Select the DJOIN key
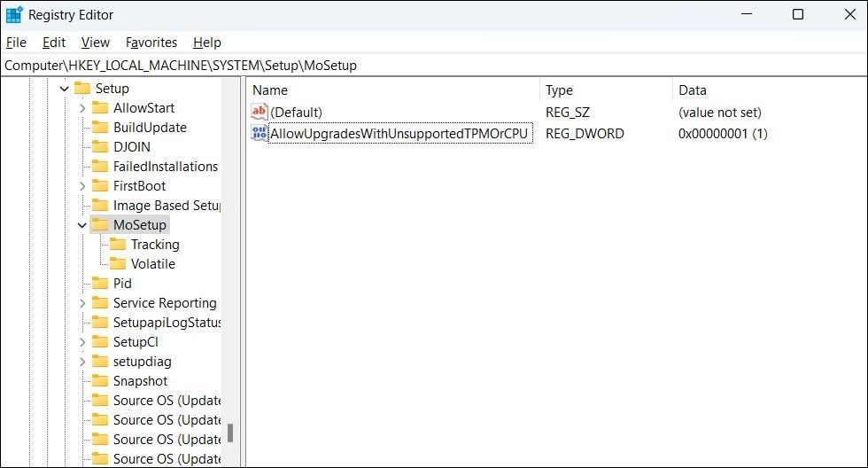Image resolution: width=868 pixels, height=468 pixels. 132,147
